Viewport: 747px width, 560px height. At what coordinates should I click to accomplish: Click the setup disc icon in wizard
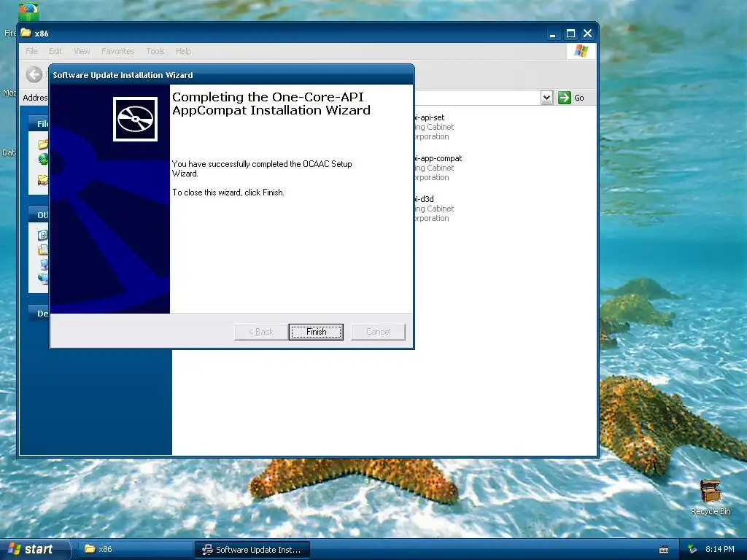135,119
